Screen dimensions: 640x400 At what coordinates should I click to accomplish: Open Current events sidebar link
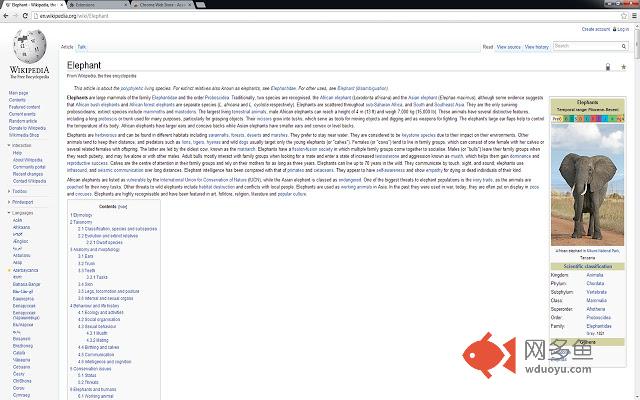22,114
